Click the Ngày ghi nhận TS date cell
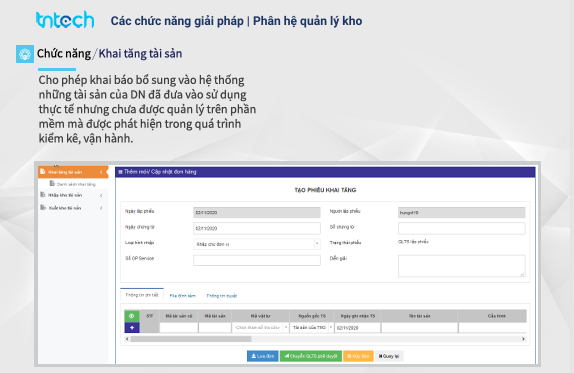Screen dimensions: 574x373 pos(357,328)
